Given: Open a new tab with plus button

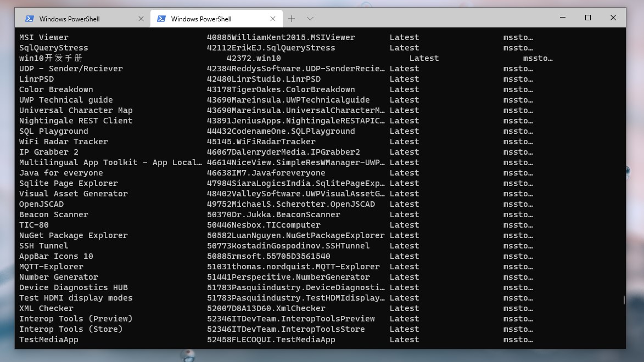Looking at the screenshot, I should pos(292,19).
